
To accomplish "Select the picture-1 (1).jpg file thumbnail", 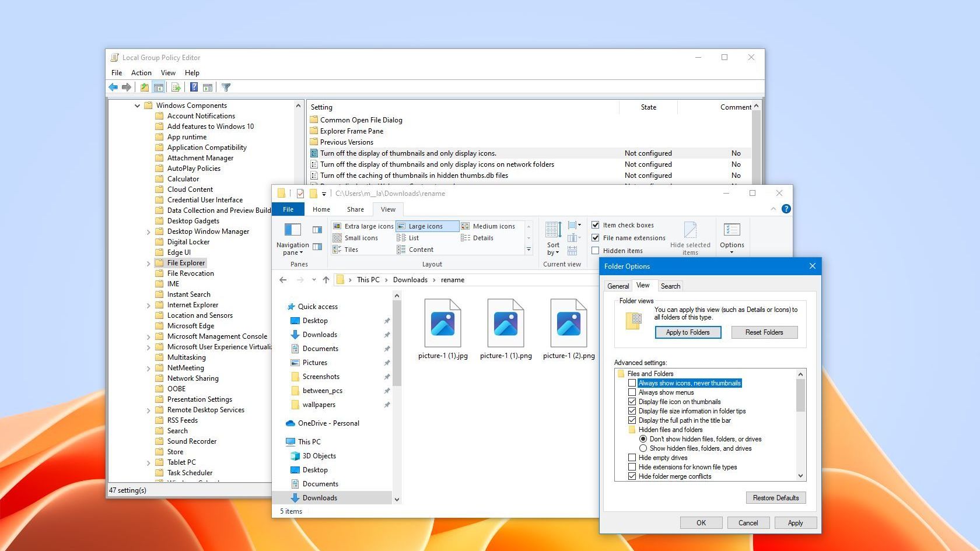I will pos(443,324).
